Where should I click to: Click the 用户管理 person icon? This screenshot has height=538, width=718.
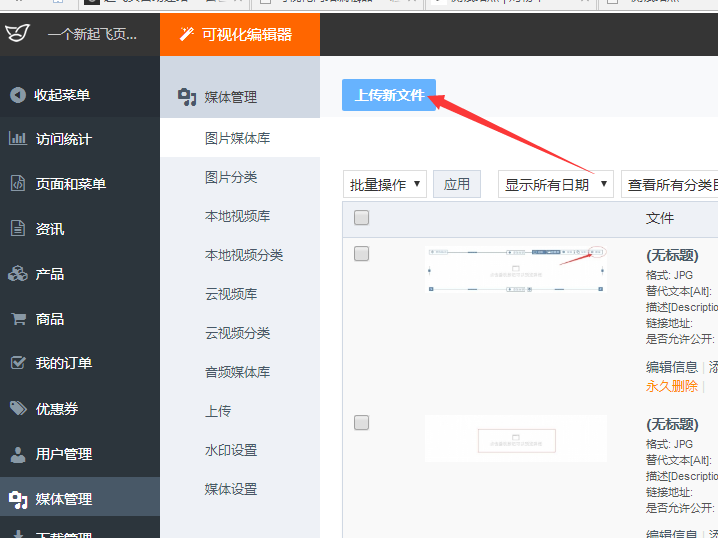(x=18, y=454)
